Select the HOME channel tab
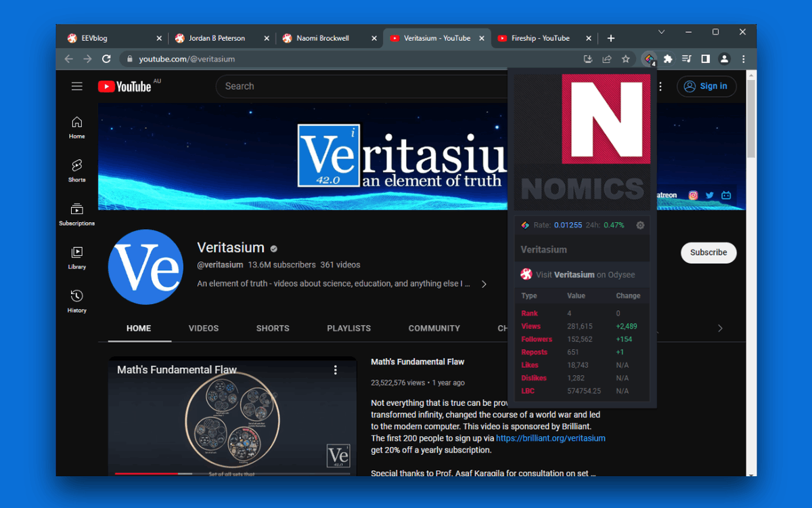812x508 pixels. point(139,329)
